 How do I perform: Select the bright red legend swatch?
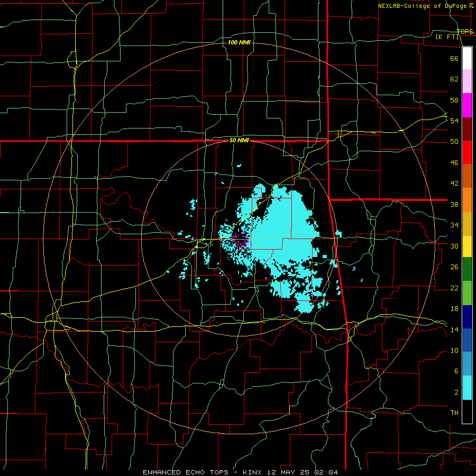tap(467, 152)
